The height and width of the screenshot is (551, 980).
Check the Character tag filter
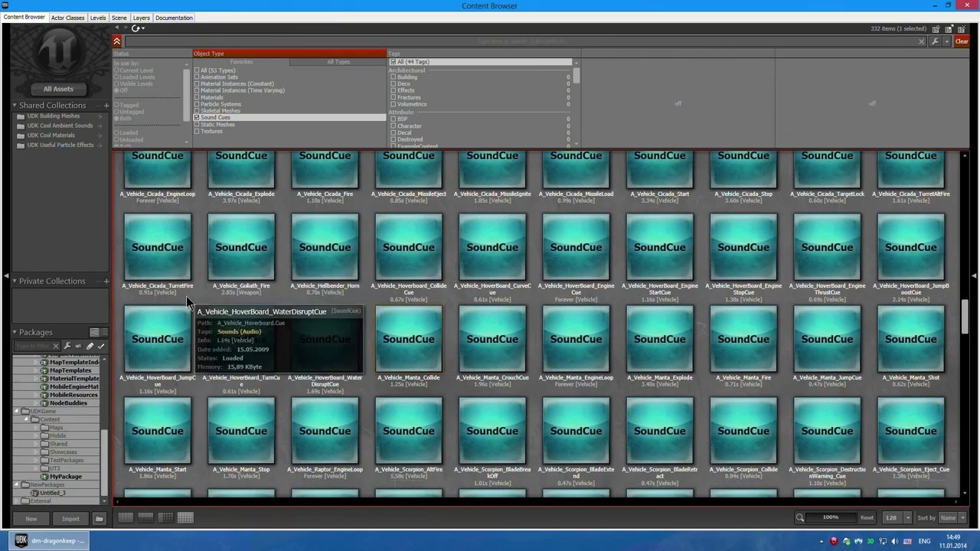coord(394,126)
